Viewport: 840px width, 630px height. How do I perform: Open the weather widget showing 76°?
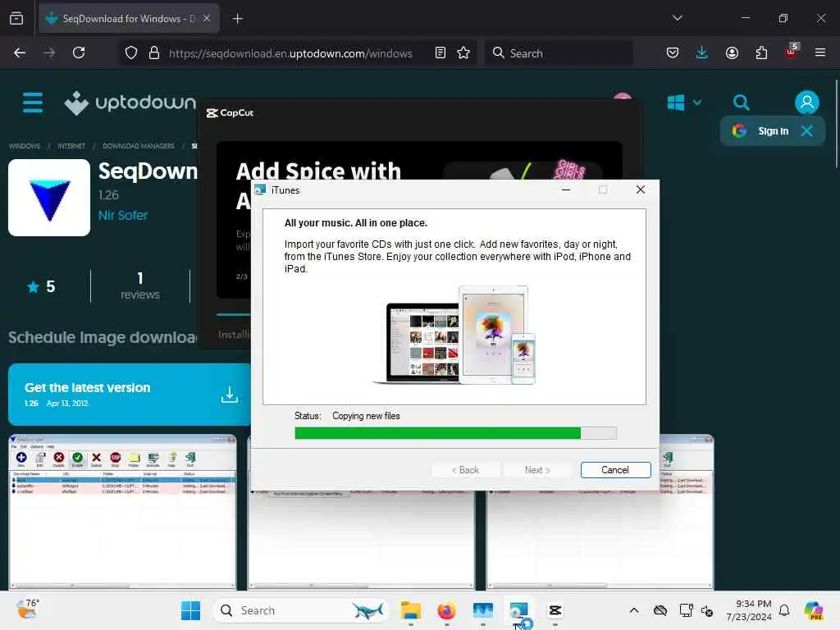(x=27, y=609)
